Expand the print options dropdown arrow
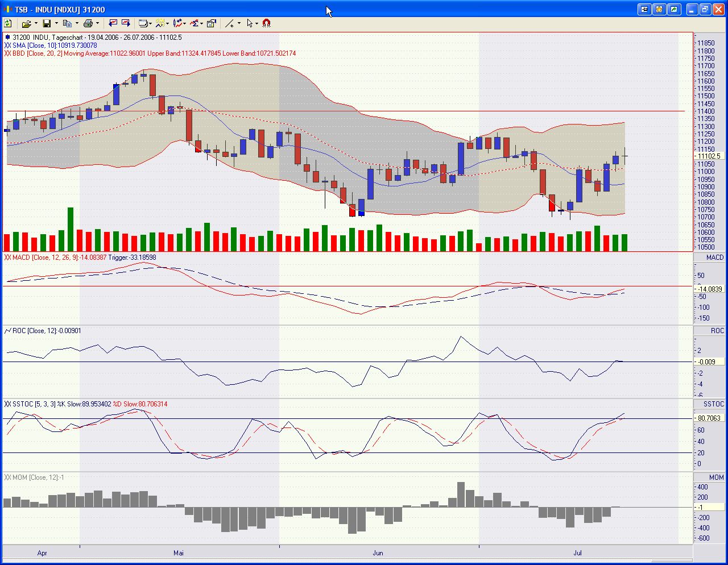 pyautogui.click(x=97, y=23)
